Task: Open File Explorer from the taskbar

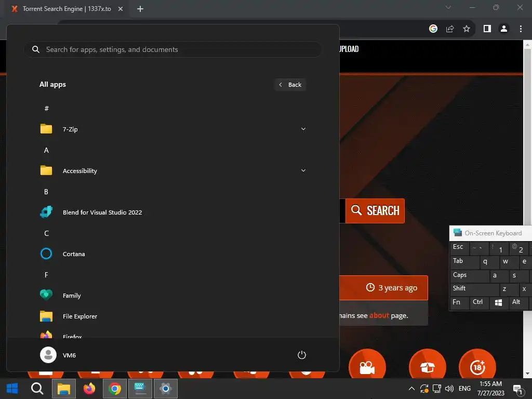Action: click(x=63, y=389)
